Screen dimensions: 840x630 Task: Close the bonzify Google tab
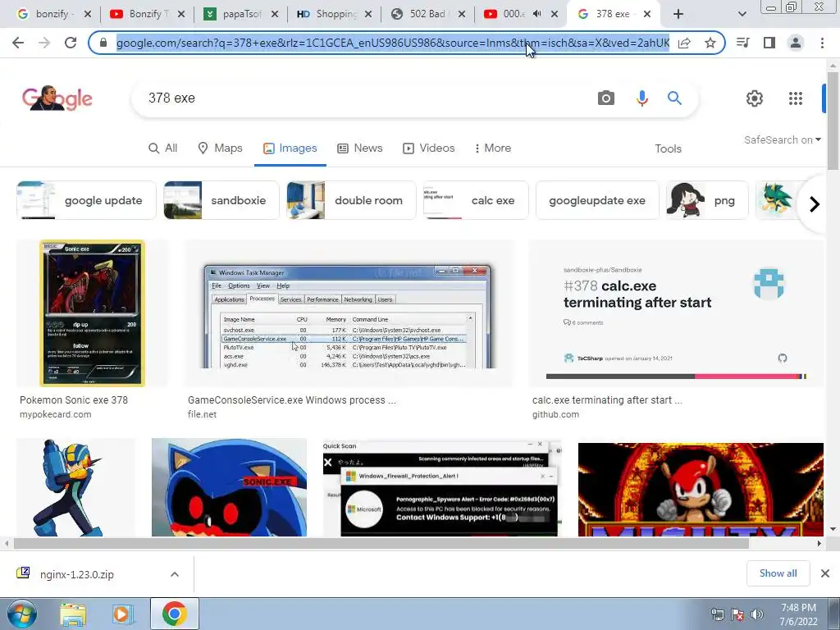[88, 14]
